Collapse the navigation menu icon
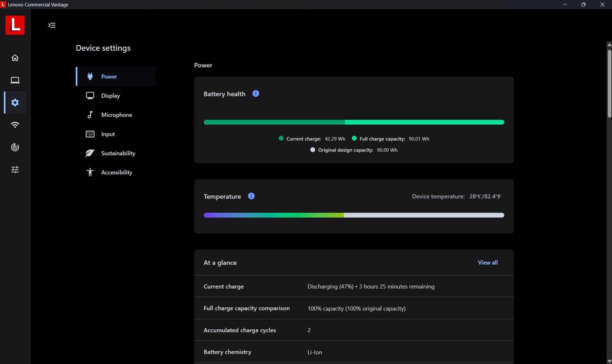Screen dimensions: 612x364 pos(52,25)
